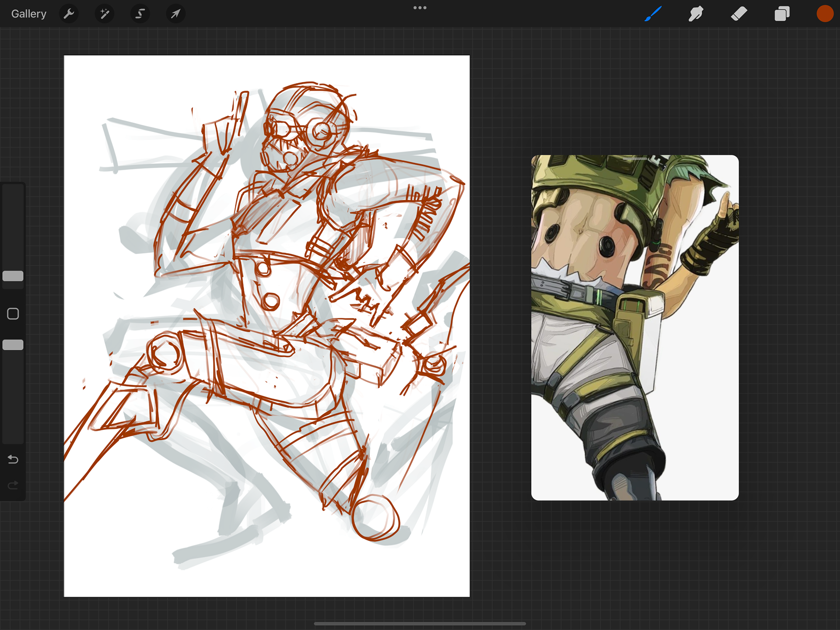Tap the reference window's top grab handle

(x=635, y=158)
